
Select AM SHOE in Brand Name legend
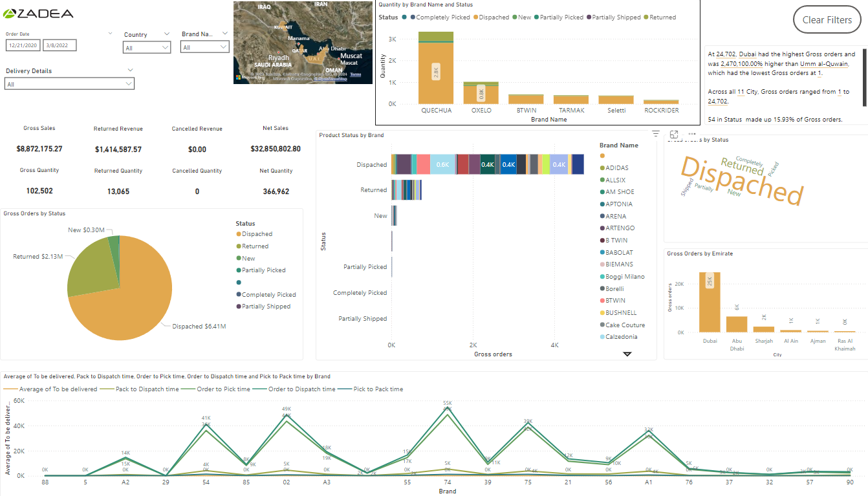point(616,192)
